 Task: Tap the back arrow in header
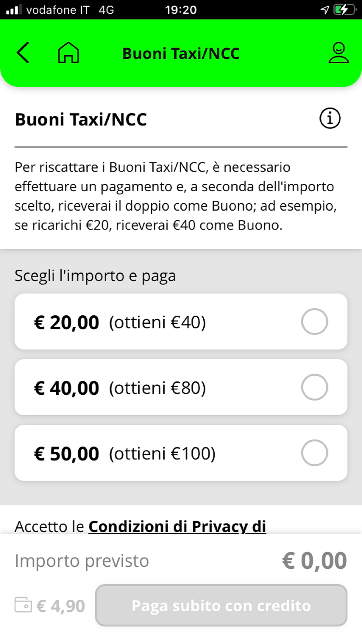coord(23,53)
